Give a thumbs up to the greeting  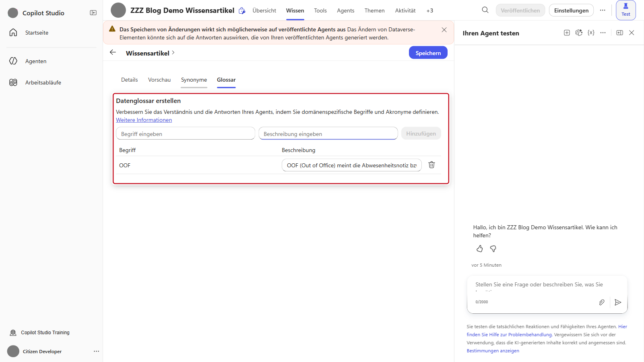479,249
